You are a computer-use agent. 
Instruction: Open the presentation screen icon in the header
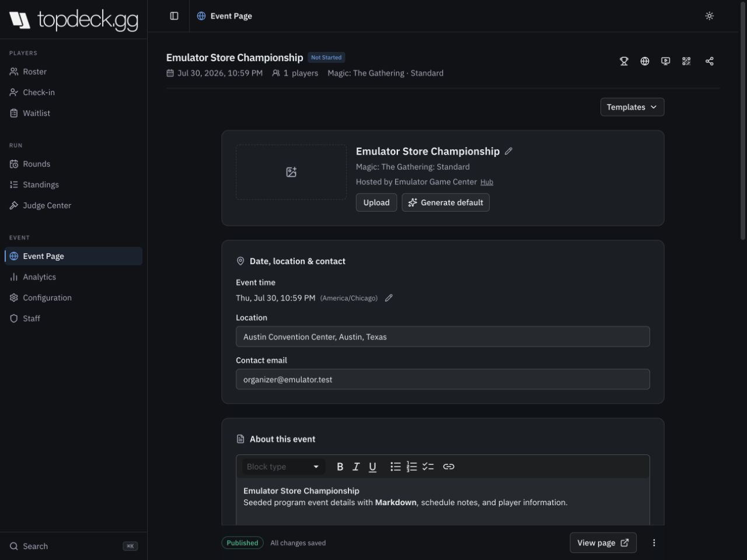665,61
